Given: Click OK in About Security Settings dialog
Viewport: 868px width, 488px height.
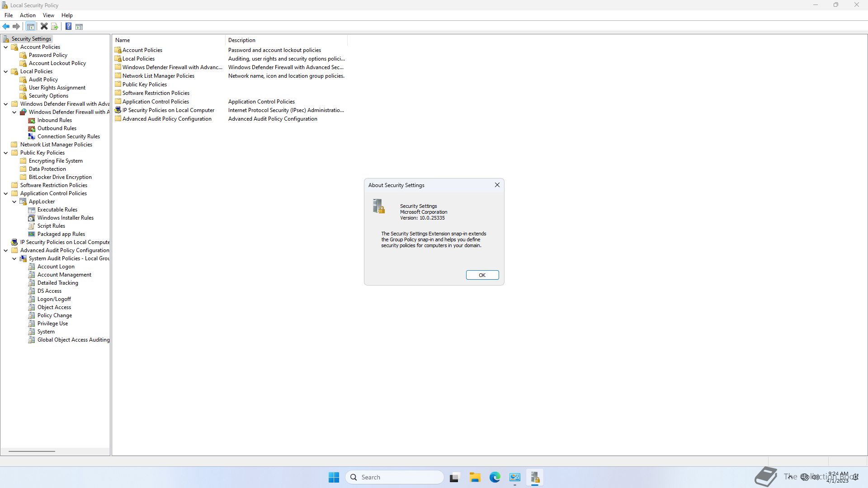Looking at the screenshot, I should (x=482, y=275).
